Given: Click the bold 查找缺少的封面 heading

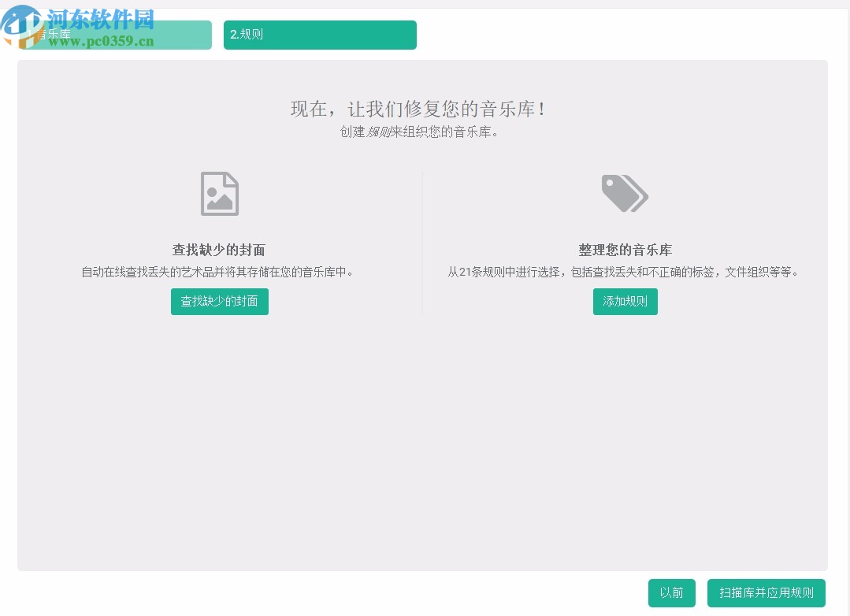Looking at the screenshot, I should (219, 250).
